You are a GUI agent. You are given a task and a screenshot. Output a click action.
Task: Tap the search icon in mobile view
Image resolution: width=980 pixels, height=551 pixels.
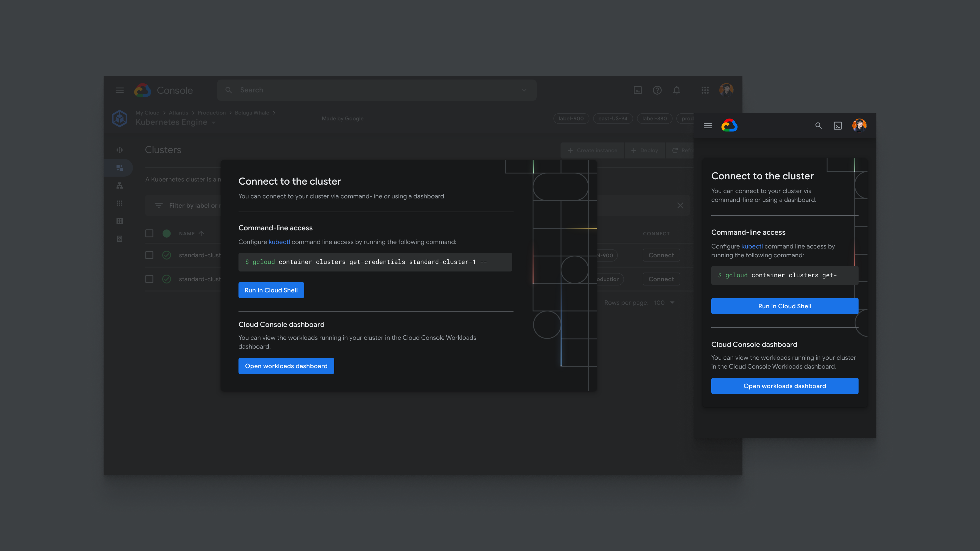pos(818,125)
